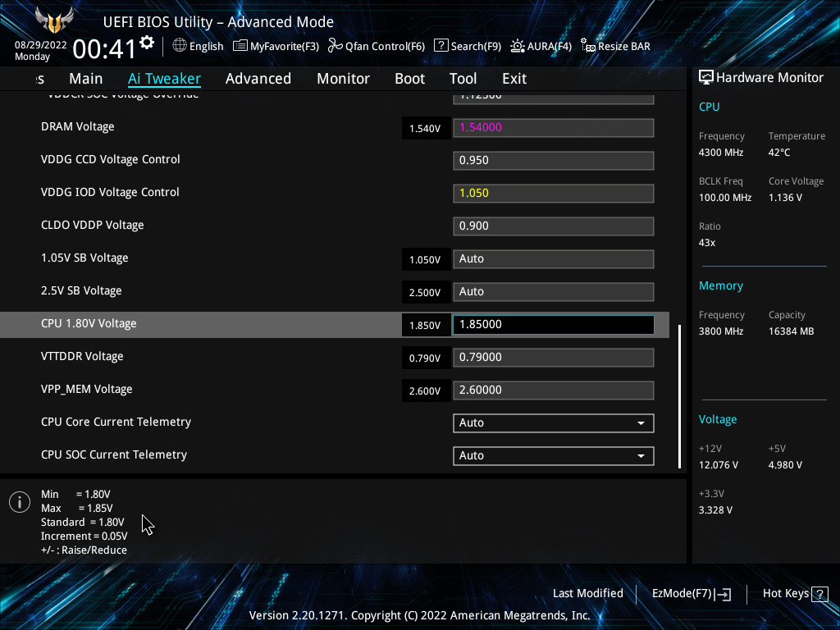Screen dimensions: 840x630
Task: Click the MyFavorite list icon
Action: click(x=240, y=46)
